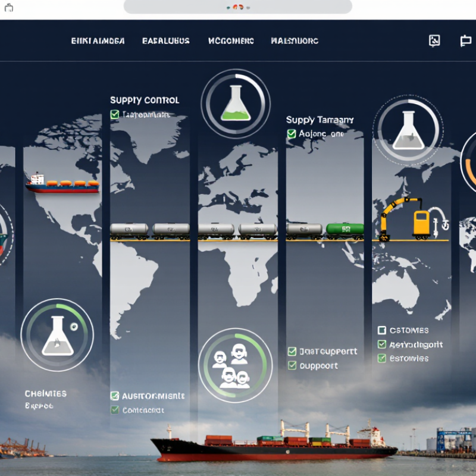
Task: Click the large cargo ship photo
Action: coord(274,442)
